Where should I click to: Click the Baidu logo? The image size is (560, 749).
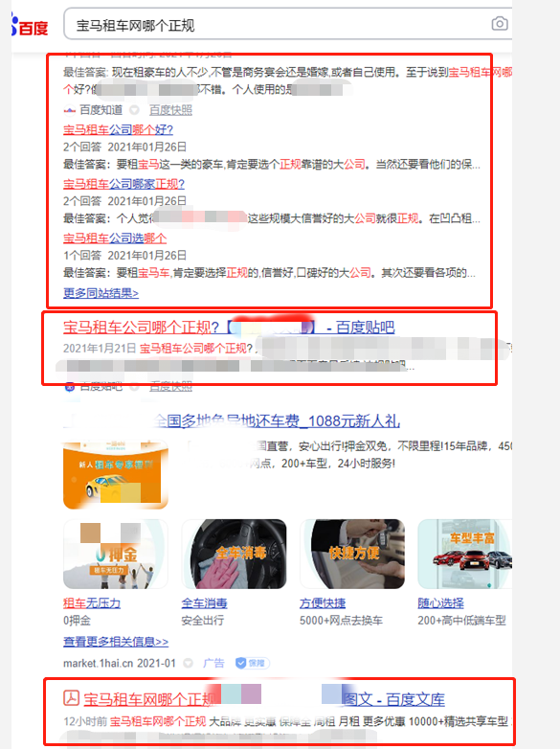coord(30,27)
